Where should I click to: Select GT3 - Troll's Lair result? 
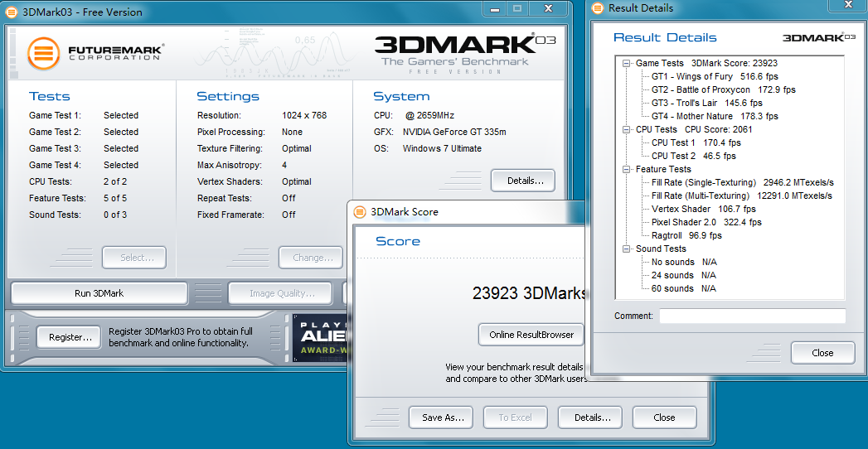coord(707,103)
